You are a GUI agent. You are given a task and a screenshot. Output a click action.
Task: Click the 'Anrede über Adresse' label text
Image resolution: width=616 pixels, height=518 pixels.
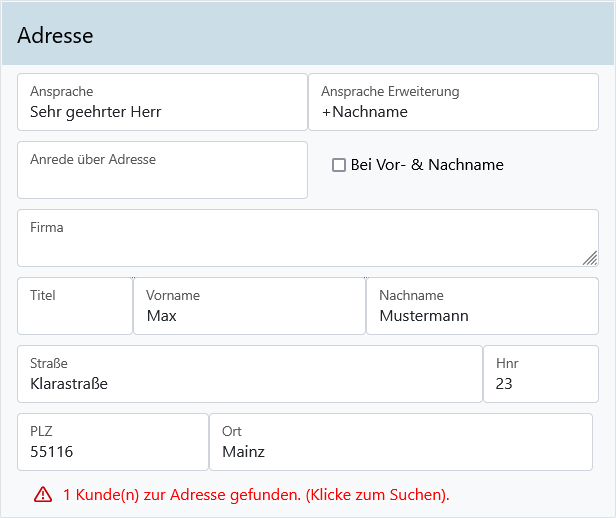93,159
